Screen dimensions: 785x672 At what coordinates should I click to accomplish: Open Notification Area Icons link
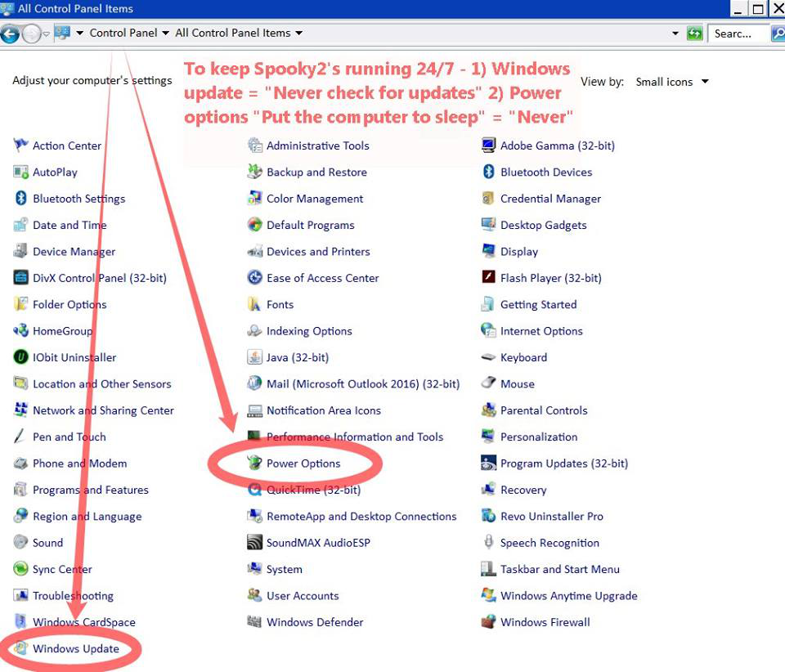[x=324, y=410]
